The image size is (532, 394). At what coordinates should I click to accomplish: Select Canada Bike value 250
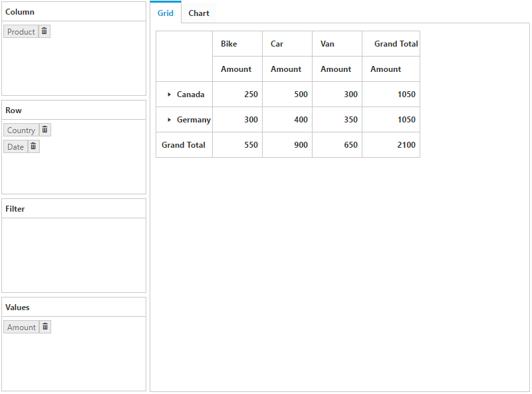point(237,95)
